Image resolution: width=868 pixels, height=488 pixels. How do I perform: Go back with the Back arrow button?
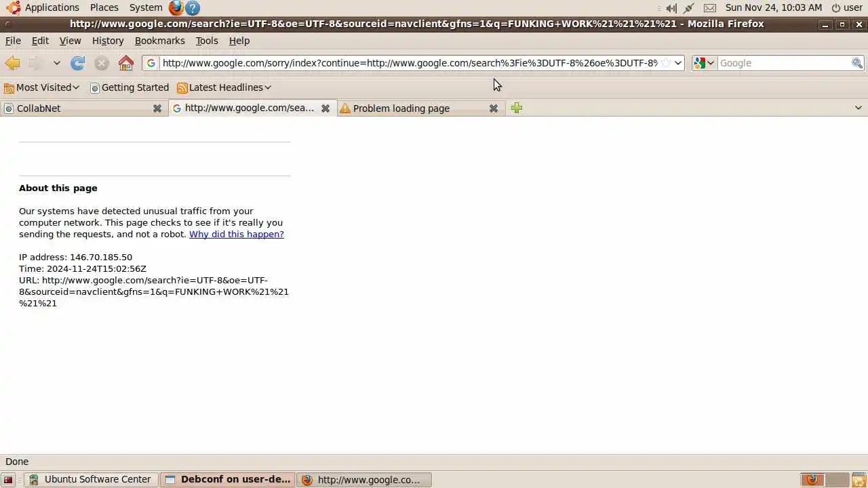pos(12,63)
